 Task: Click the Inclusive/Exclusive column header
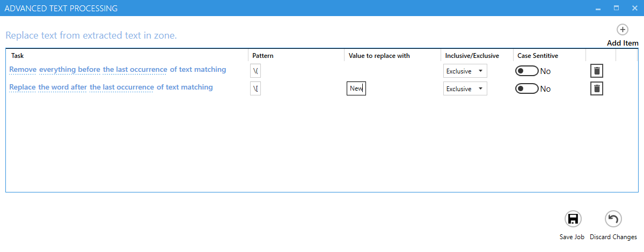(x=472, y=56)
